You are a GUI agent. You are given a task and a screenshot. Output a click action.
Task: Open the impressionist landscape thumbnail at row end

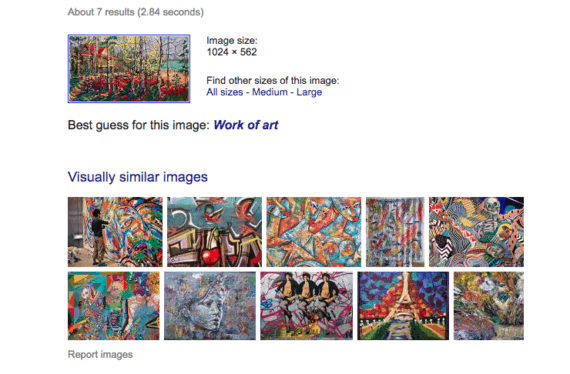click(x=489, y=306)
